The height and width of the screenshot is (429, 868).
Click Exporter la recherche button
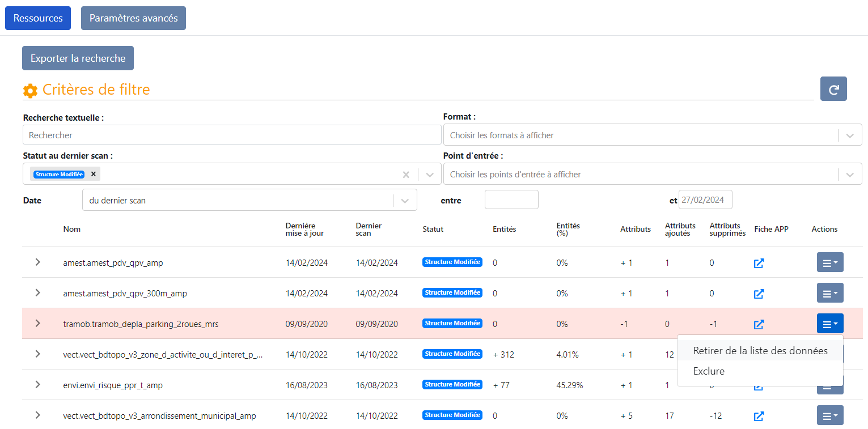[78, 58]
